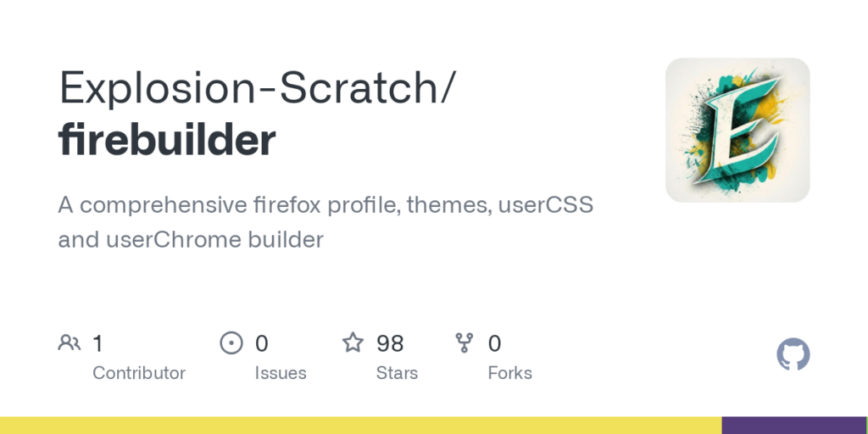Open the firebuilder repository title
This screenshot has height=434, width=868.
coord(167,140)
